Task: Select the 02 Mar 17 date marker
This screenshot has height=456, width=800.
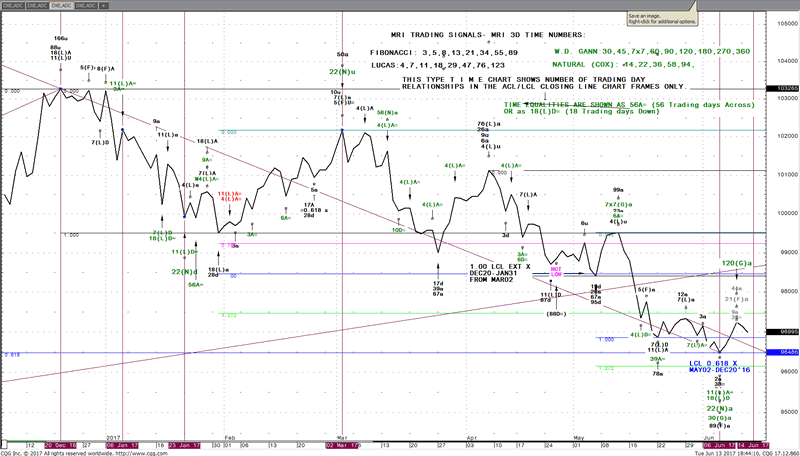Action: pyautogui.click(x=343, y=444)
